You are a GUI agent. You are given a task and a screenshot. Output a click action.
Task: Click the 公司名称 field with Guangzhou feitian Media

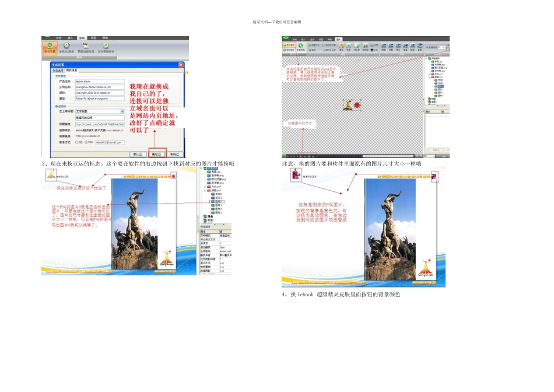pos(100,87)
